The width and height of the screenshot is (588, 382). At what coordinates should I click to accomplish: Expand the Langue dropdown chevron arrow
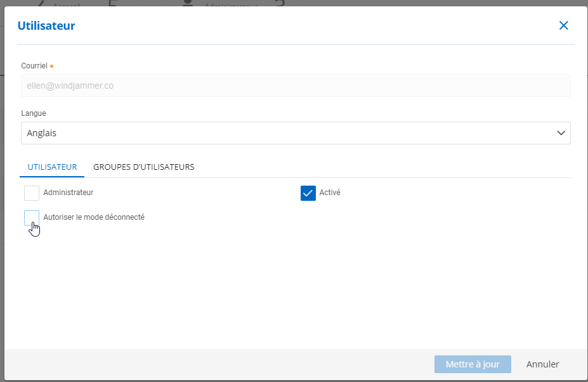(561, 133)
